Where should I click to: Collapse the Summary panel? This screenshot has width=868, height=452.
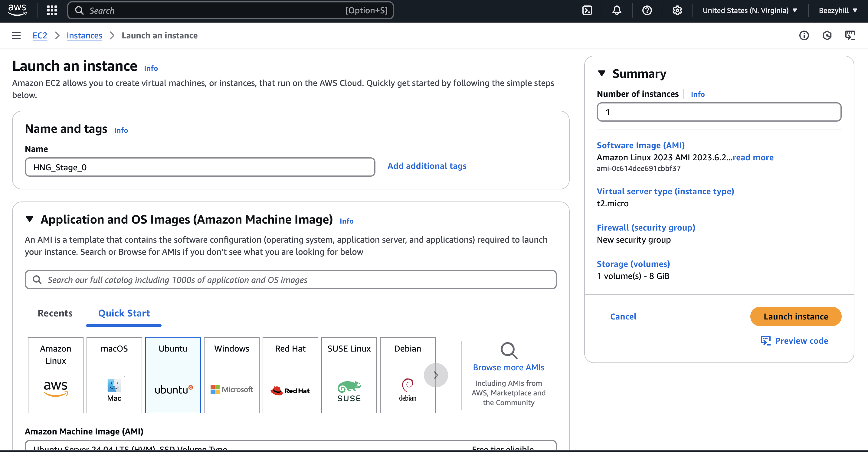coord(602,73)
